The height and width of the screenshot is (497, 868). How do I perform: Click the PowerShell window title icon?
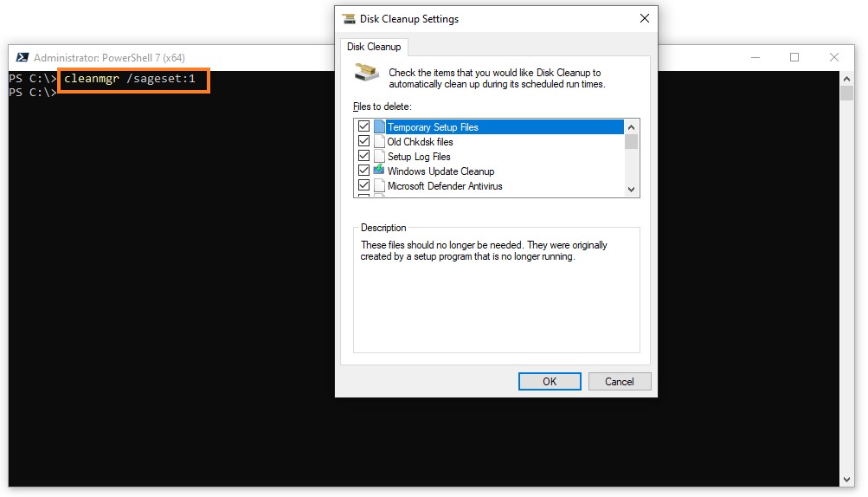[23, 58]
